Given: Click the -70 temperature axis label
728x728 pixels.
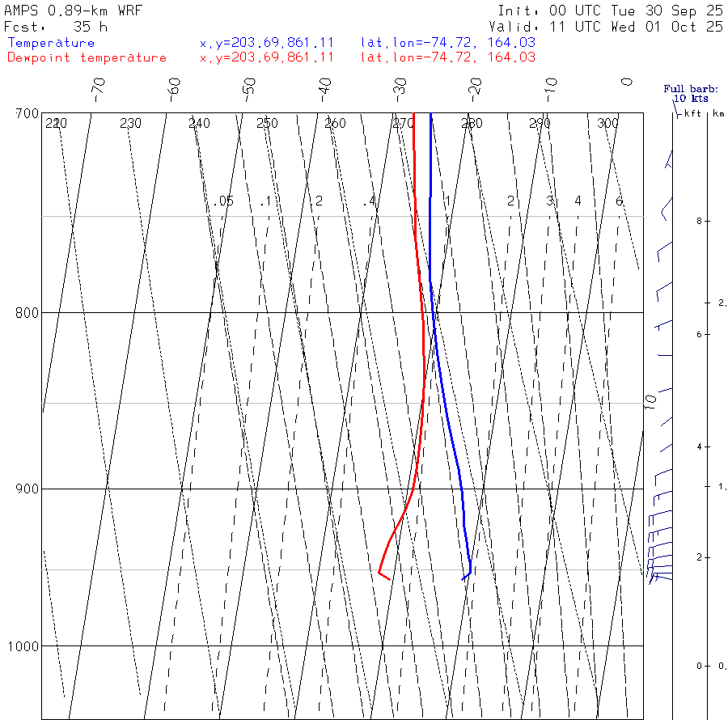Looking at the screenshot, I should (x=99, y=90).
